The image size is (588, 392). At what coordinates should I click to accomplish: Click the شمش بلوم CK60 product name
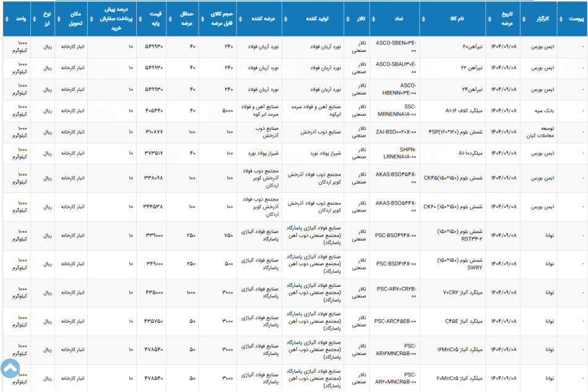click(453, 207)
